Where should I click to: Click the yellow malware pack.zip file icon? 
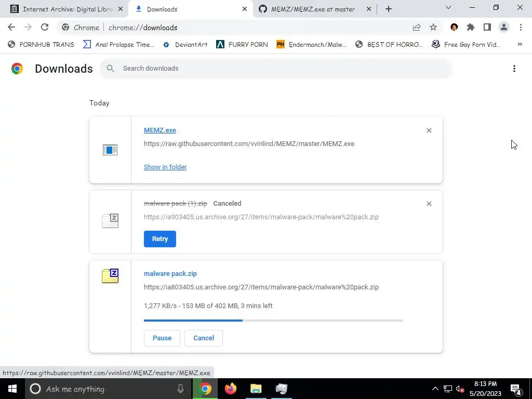110,275
